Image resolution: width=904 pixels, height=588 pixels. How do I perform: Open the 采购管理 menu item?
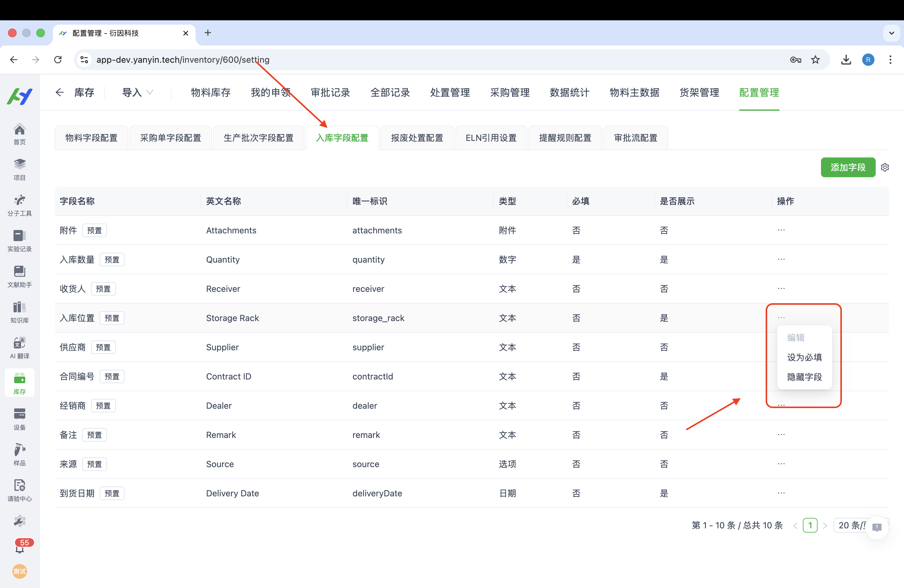510,92
